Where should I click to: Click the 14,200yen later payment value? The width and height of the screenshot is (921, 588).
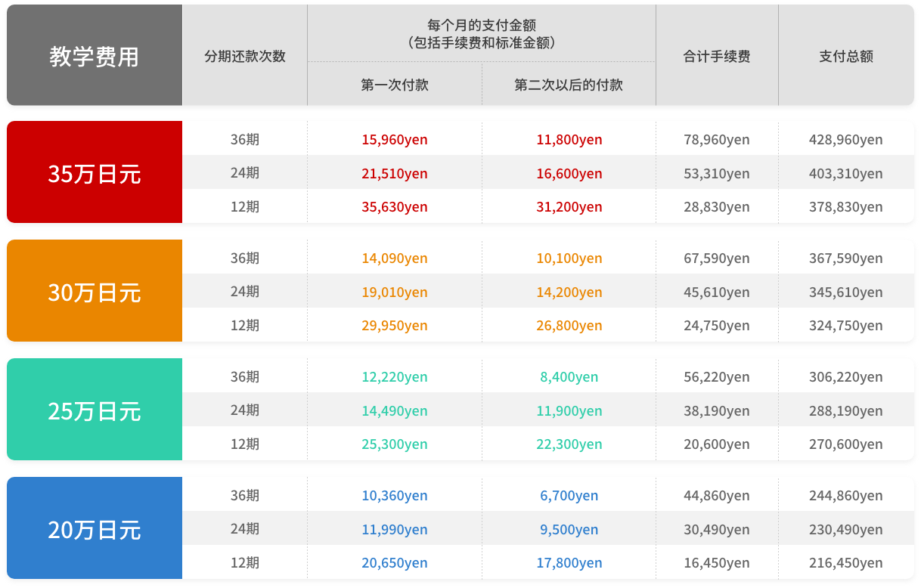coord(569,292)
